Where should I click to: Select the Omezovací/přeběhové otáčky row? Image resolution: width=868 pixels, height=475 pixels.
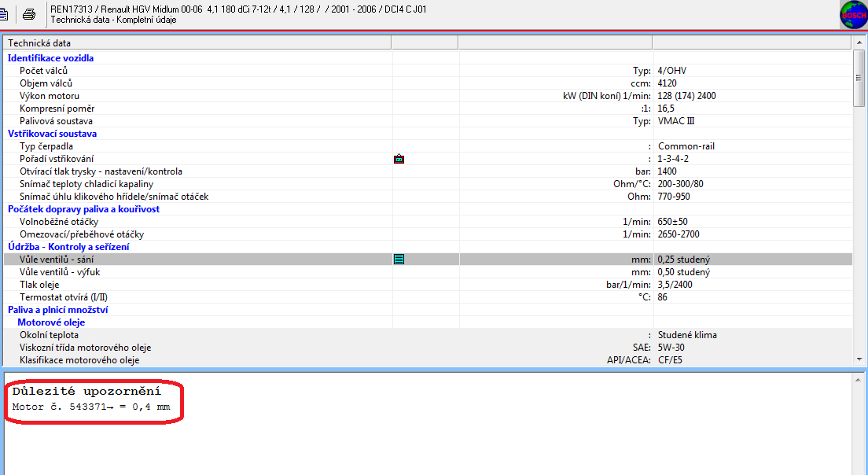coord(428,234)
